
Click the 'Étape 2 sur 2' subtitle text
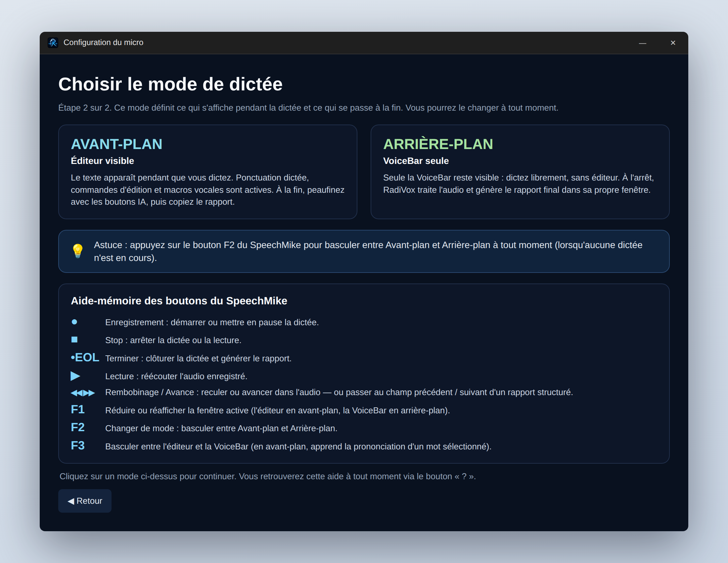coord(308,108)
